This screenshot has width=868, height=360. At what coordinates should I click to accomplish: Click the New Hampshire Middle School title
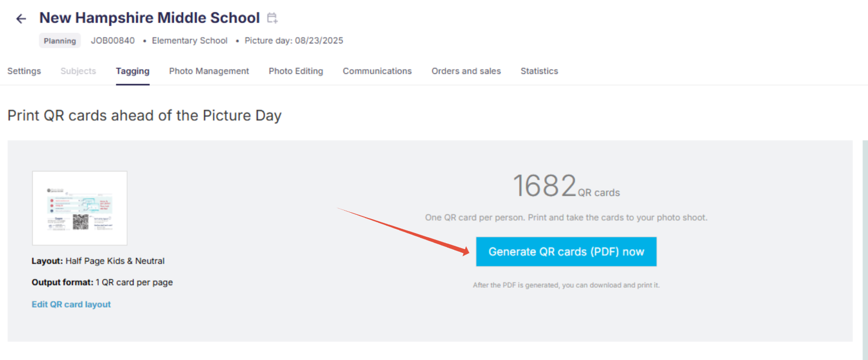(150, 18)
